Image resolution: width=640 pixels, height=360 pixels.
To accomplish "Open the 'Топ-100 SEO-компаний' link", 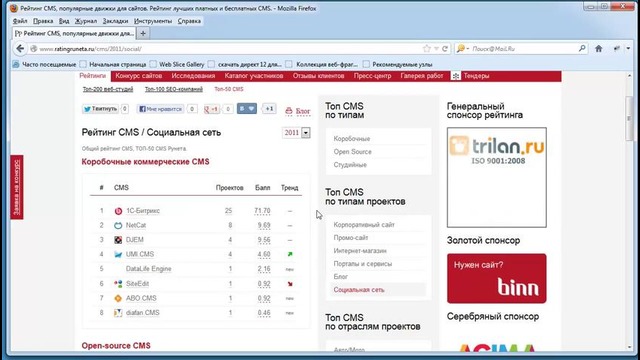I will click(173, 89).
